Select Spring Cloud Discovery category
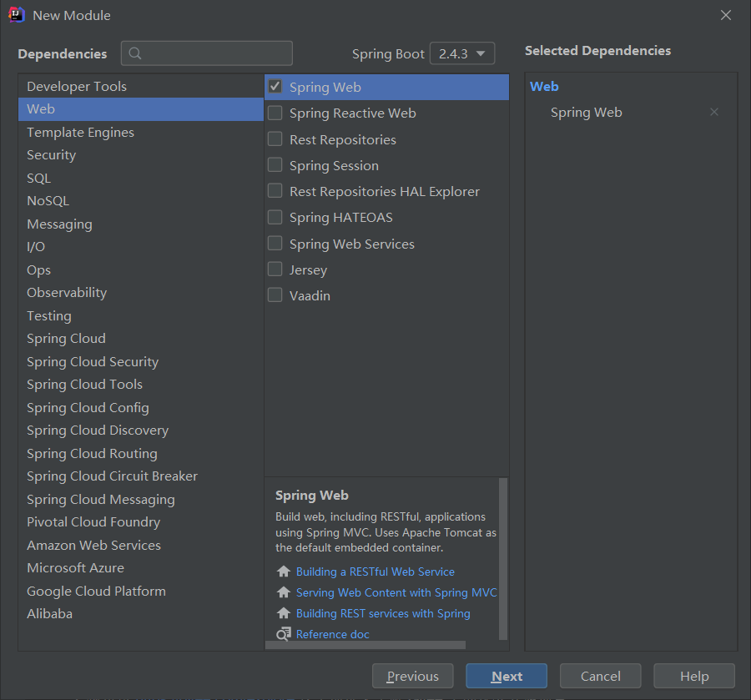 pyautogui.click(x=141, y=431)
